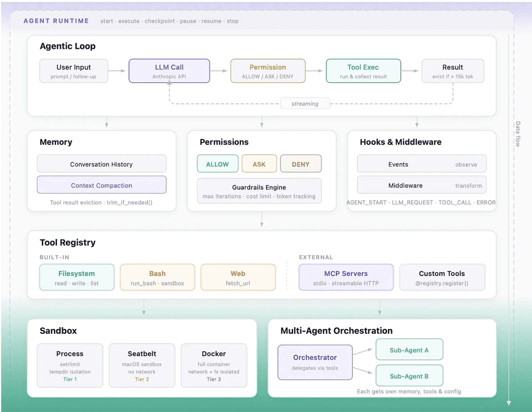Click the Tool Registry heading
The width and height of the screenshot is (532, 412).
pos(68,242)
